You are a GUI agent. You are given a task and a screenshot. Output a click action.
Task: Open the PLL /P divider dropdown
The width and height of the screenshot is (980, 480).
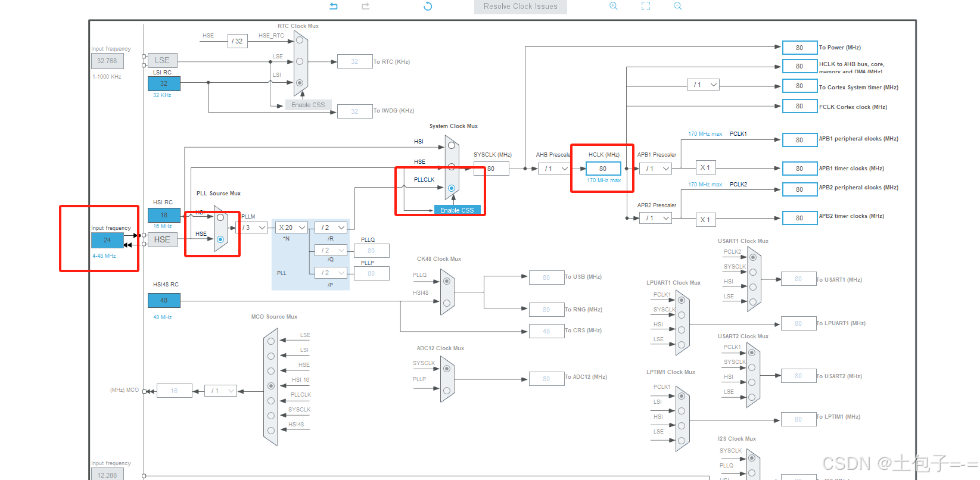(x=331, y=273)
